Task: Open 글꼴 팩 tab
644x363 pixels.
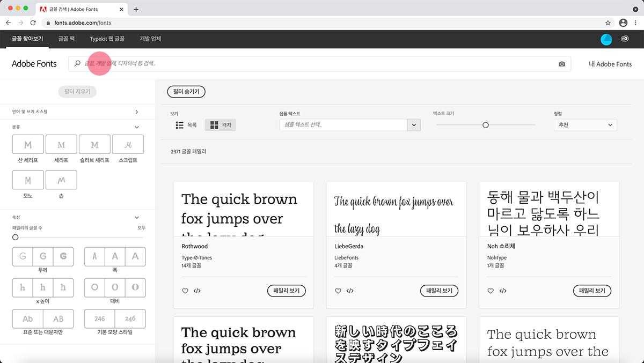Action: [67, 39]
